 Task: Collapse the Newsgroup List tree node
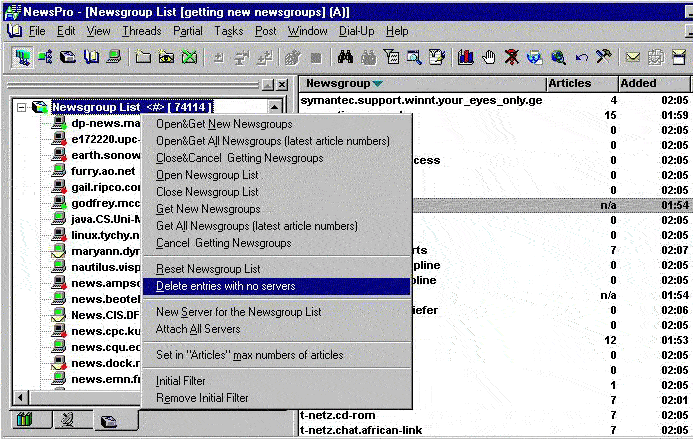[x=21, y=107]
